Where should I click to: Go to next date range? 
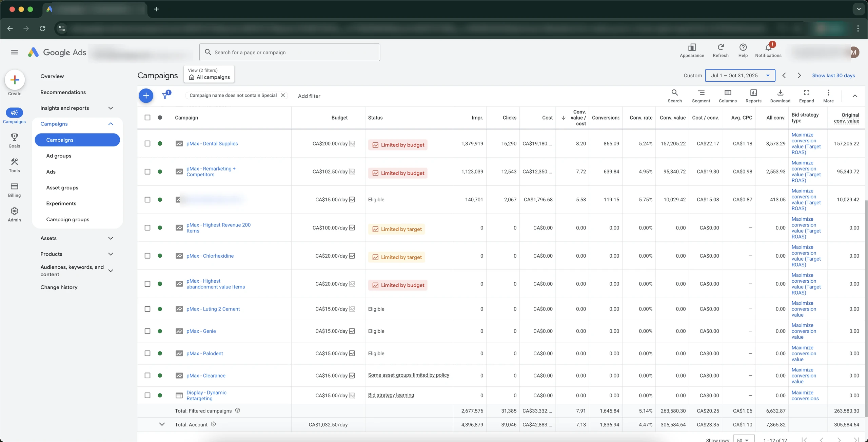[x=799, y=76]
